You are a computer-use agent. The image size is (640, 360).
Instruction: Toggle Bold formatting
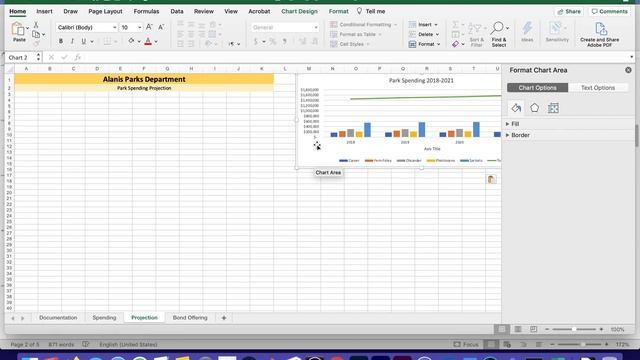click(x=61, y=41)
